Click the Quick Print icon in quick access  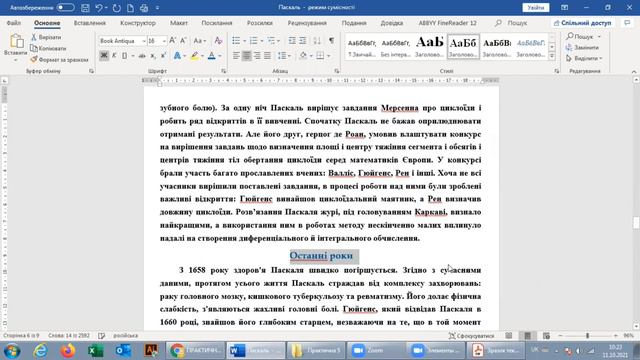point(144,8)
